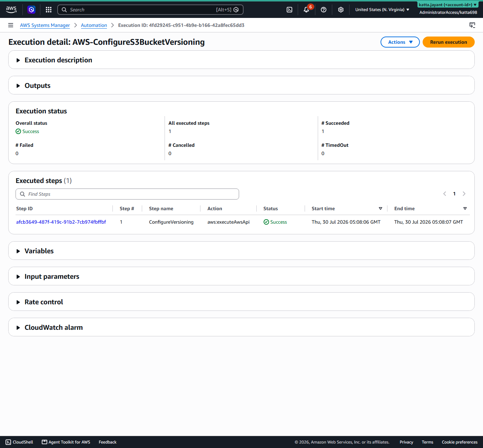Open step ID afcb3649-487f-419c-91b2-7cb974fbffbf

tap(61, 222)
